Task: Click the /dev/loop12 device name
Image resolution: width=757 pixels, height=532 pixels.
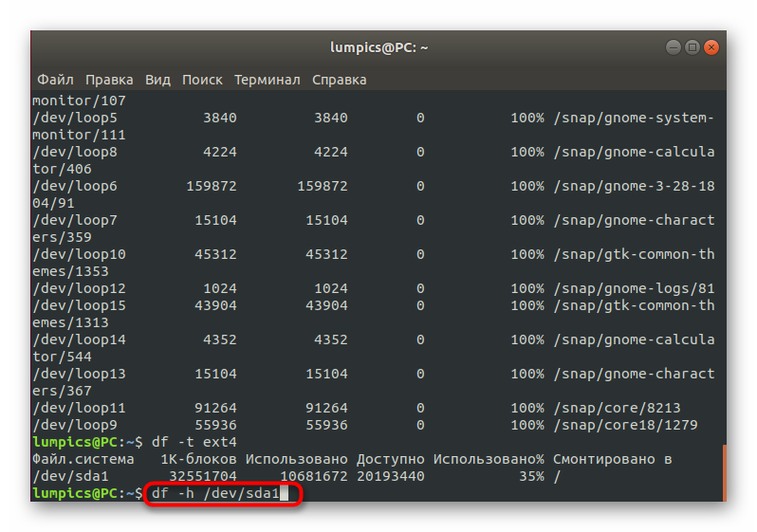Action: coord(79,288)
